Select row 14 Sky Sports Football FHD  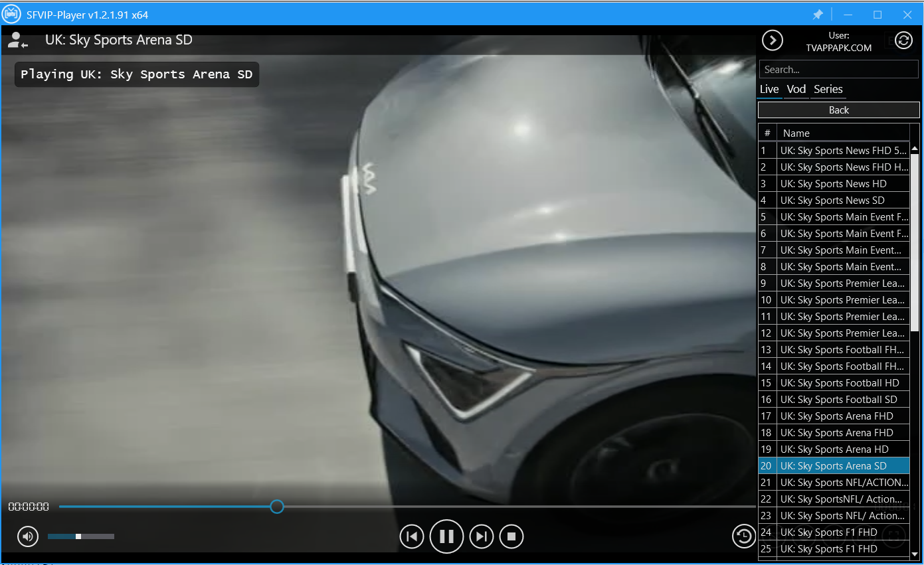(834, 366)
